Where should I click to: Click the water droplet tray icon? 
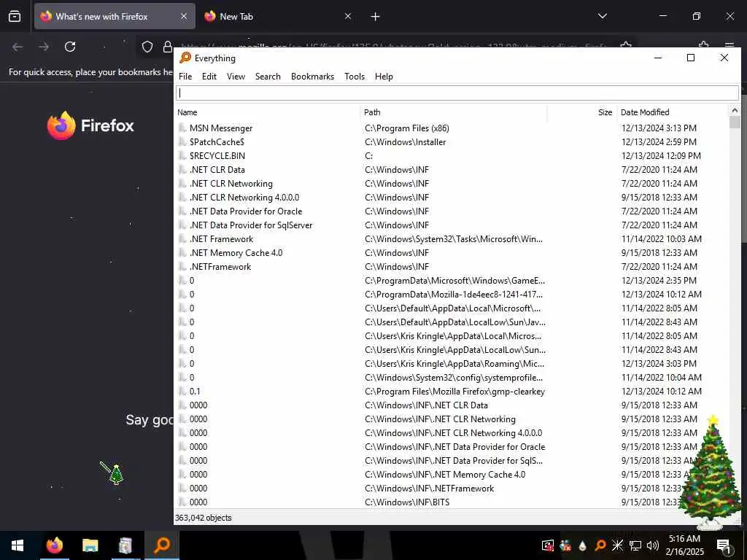point(583,545)
